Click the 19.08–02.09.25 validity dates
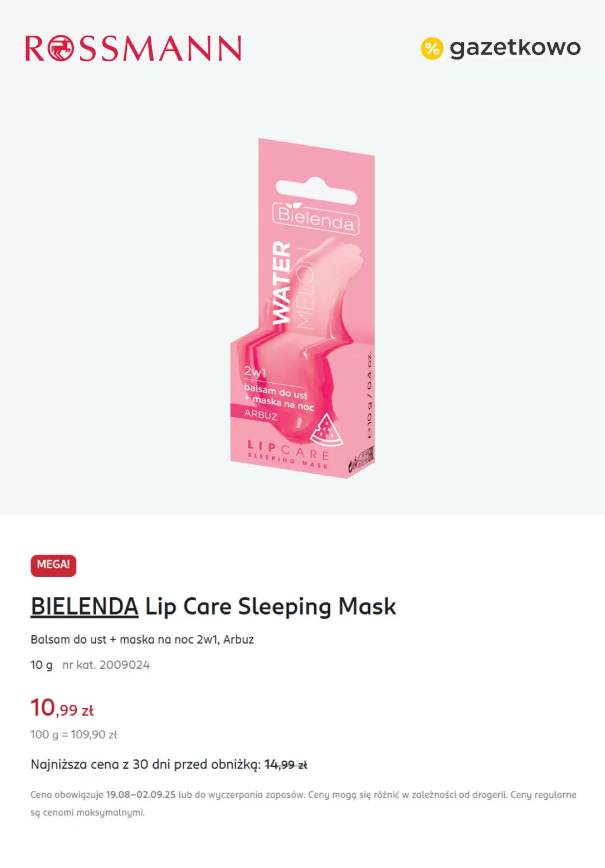 click(141, 795)
